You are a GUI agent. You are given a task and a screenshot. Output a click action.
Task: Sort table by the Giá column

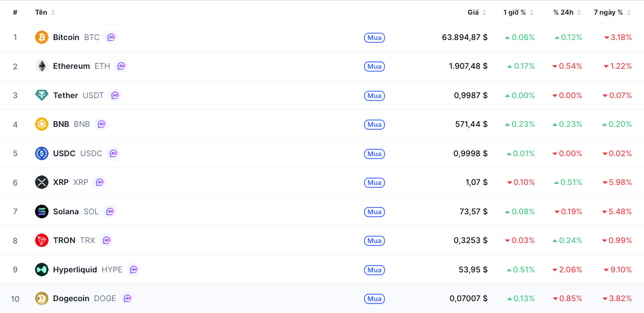(477, 12)
